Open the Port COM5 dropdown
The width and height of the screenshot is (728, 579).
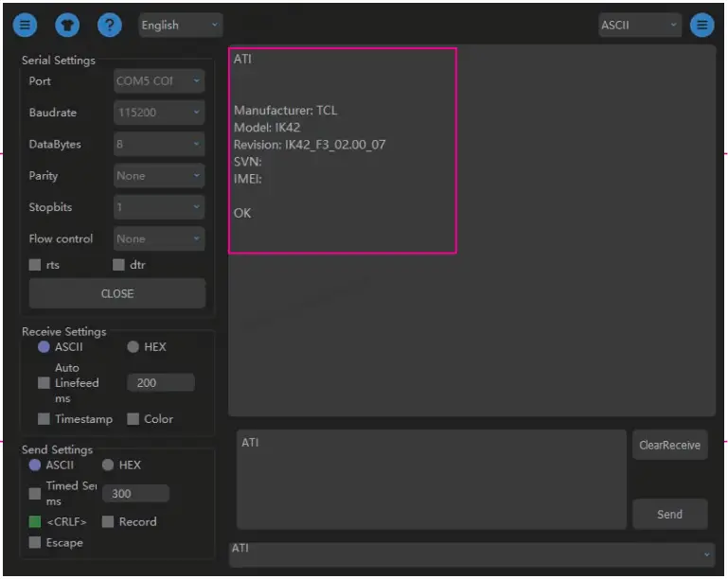[159, 80]
